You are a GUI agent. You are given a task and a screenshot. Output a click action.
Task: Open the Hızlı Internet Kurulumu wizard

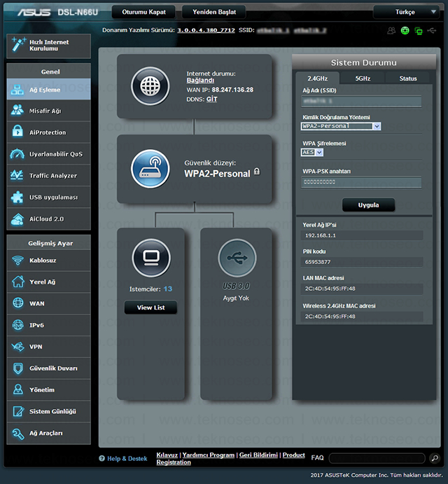click(48, 46)
